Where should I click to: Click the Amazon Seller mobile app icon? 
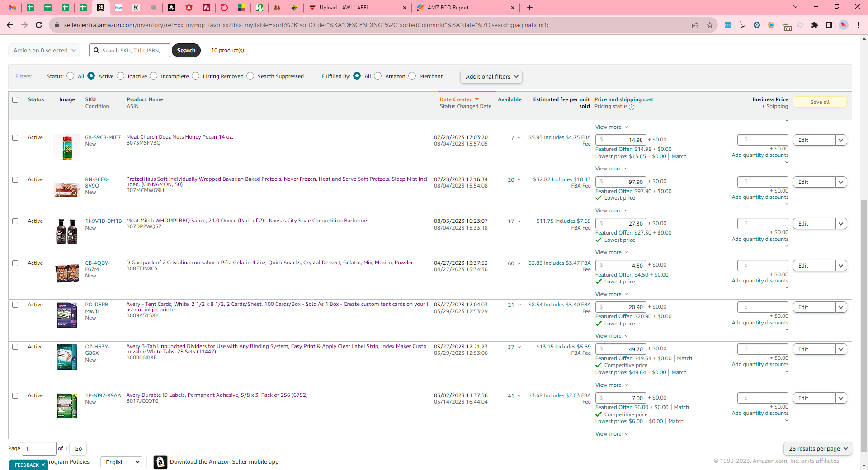[160, 462]
